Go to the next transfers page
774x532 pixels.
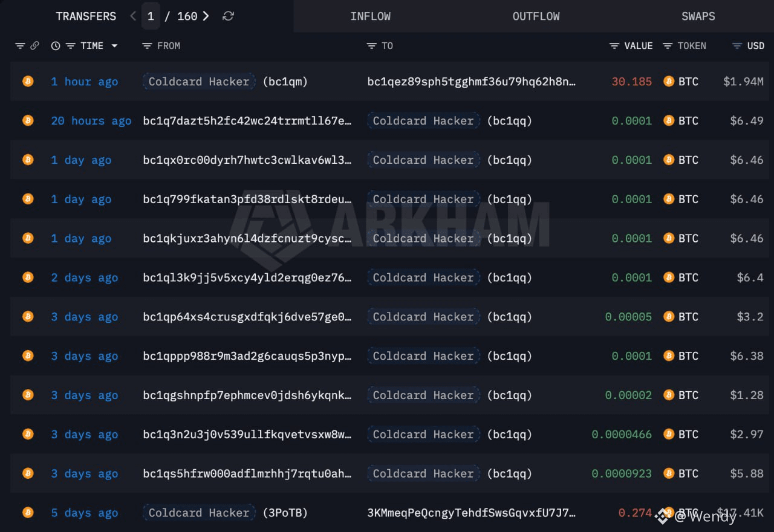(206, 16)
